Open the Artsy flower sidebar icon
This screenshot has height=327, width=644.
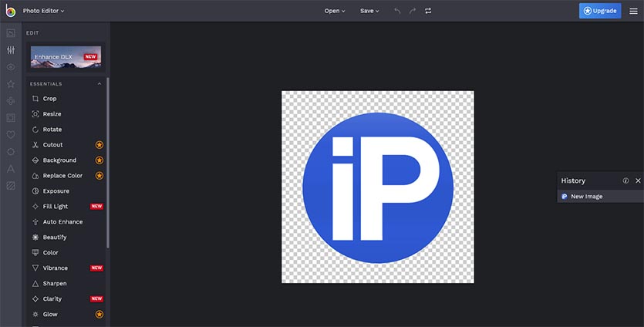(x=11, y=101)
